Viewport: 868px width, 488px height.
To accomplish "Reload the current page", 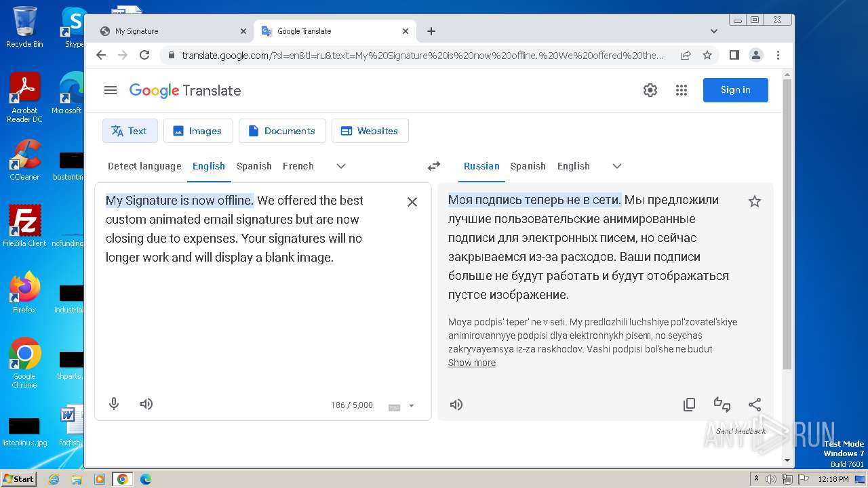I will tap(144, 55).
